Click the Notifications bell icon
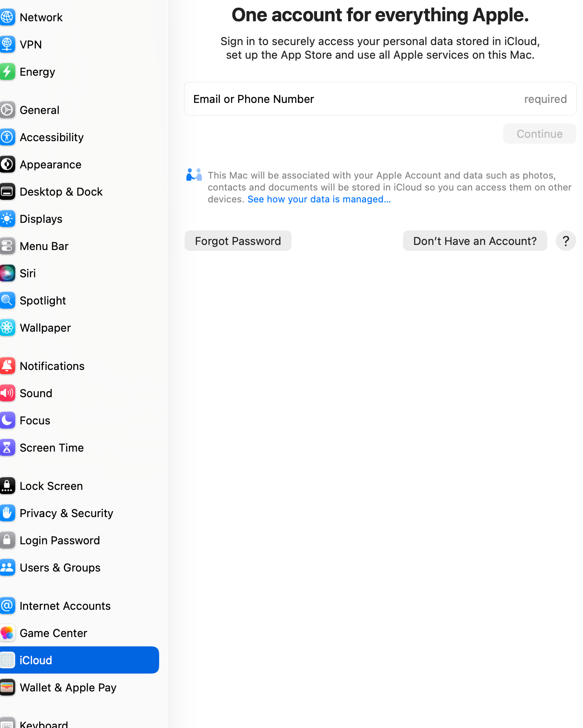 point(7,366)
